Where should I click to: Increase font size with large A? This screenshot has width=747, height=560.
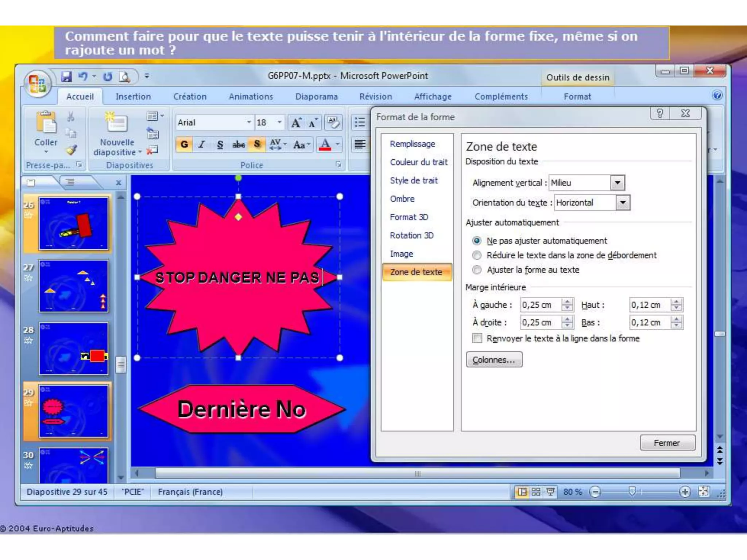[x=296, y=123]
